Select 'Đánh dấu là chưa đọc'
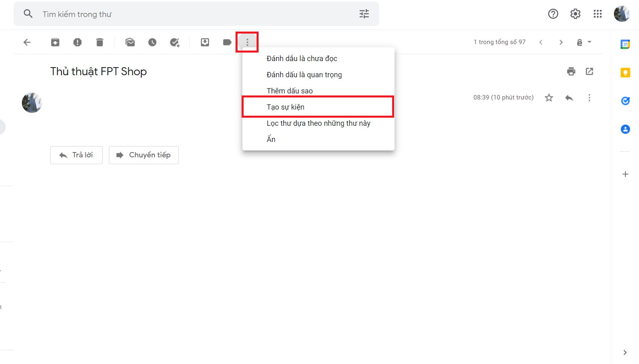The image size is (639, 364). click(318, 59)
